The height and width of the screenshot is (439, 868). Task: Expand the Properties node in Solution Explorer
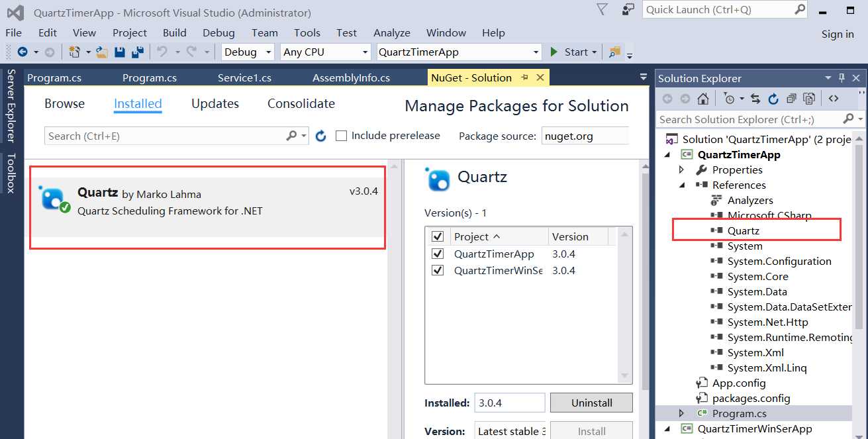(x=682, y=170)
